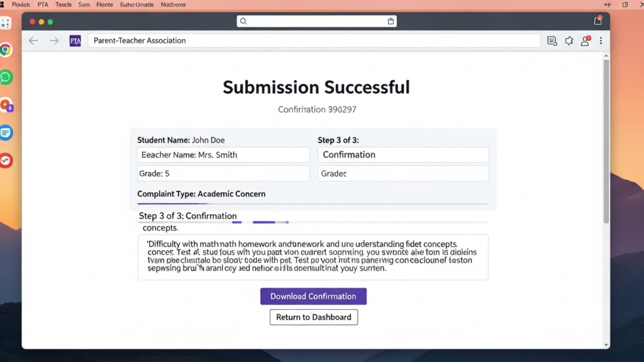Click the clipboard icon near the search bar
The image size is (644, 362).
point(391,21)
